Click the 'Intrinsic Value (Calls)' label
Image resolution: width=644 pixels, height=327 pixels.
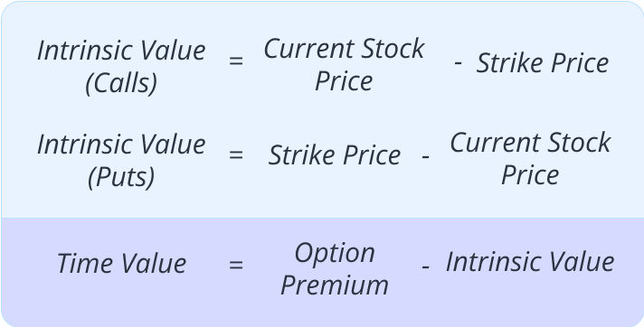[121, 67]
